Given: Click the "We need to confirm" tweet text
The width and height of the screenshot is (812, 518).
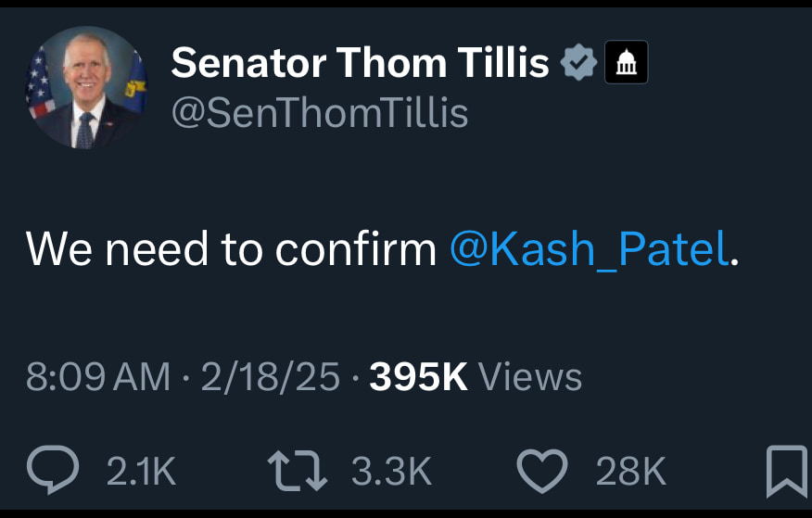Looking at the screenshot, I should tap(231, 248).
